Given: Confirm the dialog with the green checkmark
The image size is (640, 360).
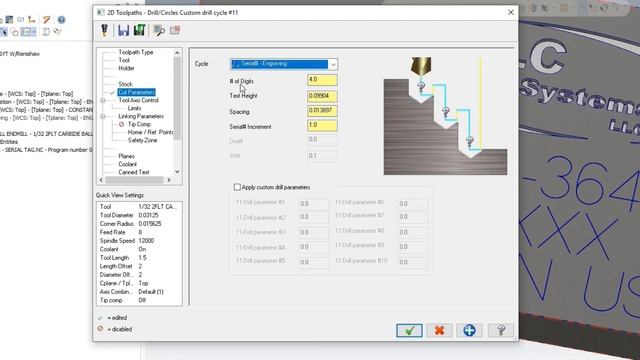Looking at the screenshot, I should point(409,330).
